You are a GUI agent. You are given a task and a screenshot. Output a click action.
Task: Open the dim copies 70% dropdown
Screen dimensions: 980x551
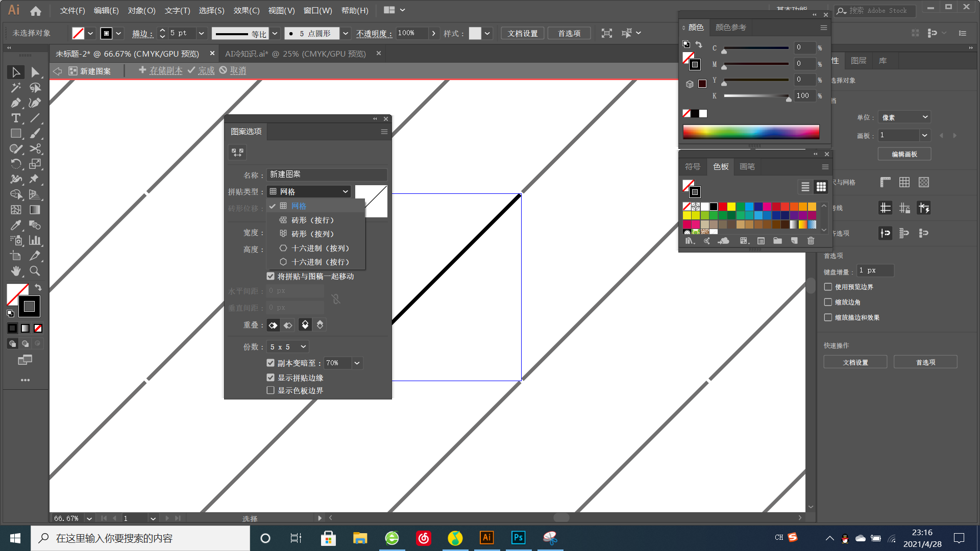pos(357,363)
